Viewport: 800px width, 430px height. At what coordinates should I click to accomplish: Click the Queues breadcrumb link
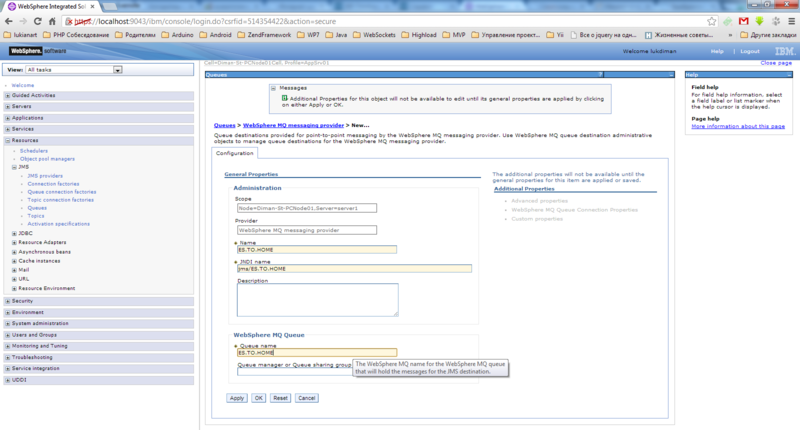(x=224, y=125)
